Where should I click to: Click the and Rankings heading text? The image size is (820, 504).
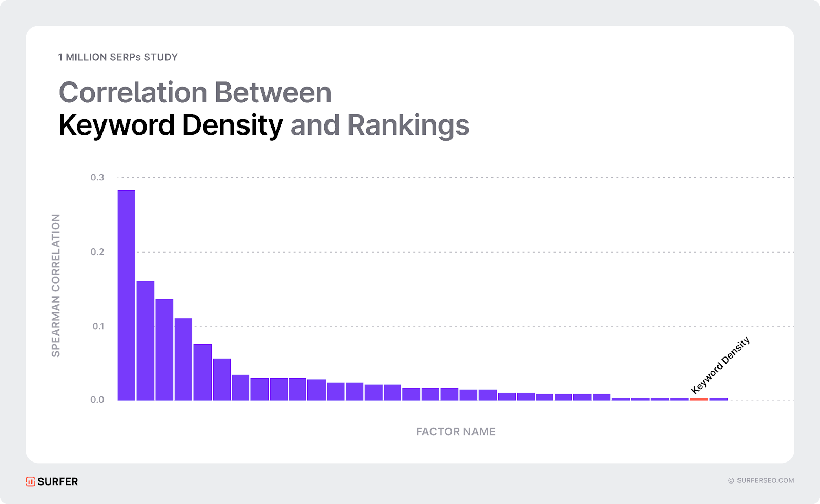click(380, 125)
